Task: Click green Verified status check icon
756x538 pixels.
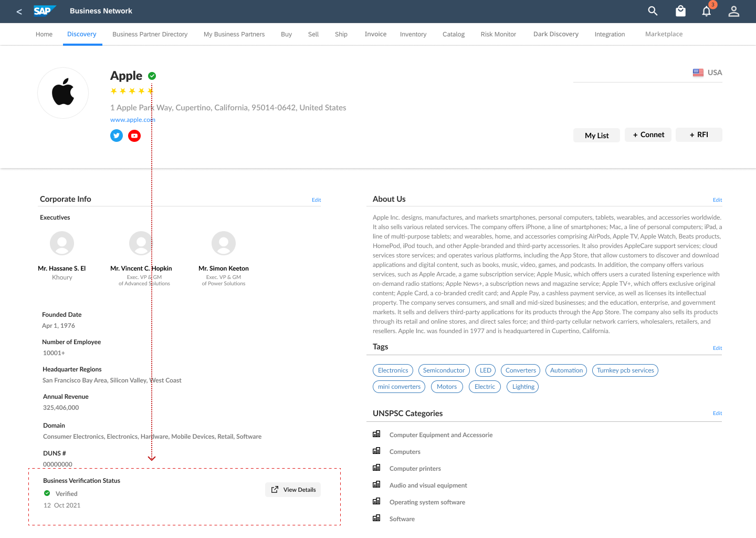Action: tap(47, 493)
